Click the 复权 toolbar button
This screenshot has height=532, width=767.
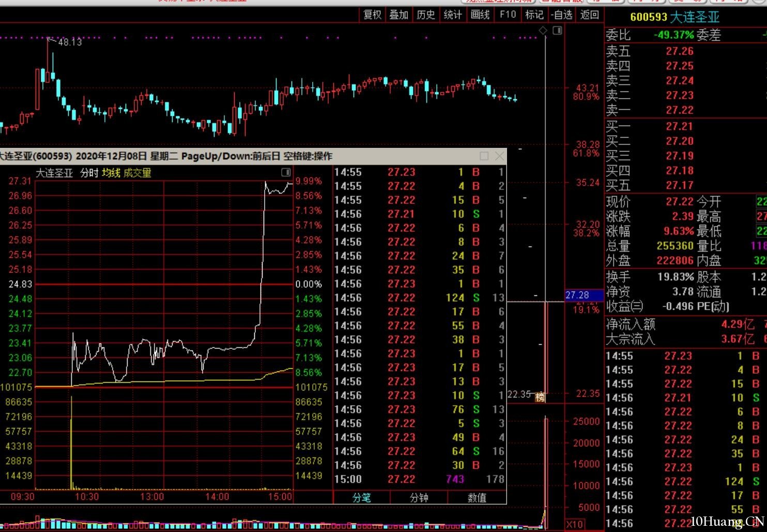point(372,14)
